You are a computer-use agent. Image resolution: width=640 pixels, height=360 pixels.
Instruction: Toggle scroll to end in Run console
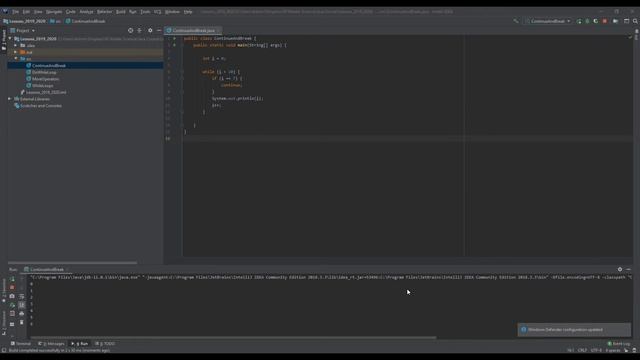pyautogui.click(x=22, y=305)
